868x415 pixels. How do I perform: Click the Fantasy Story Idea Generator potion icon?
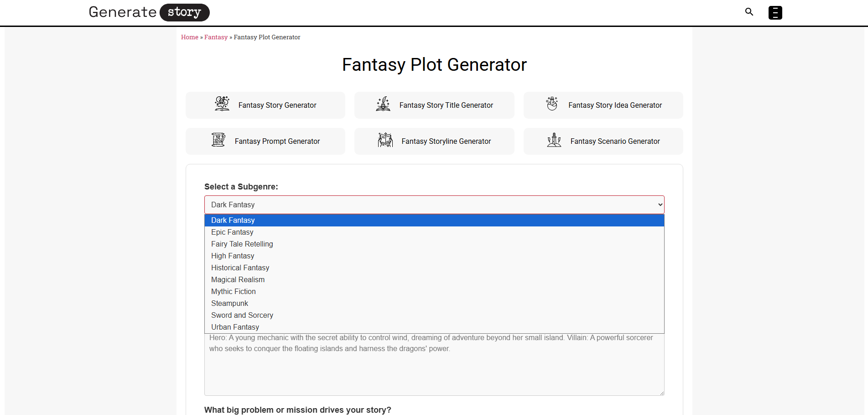click(x=553, y=104)
